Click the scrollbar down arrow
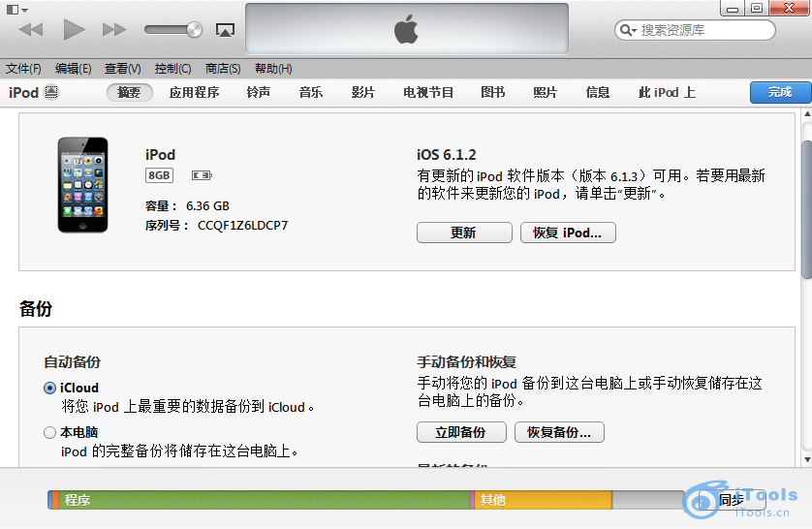 [807, 459]
